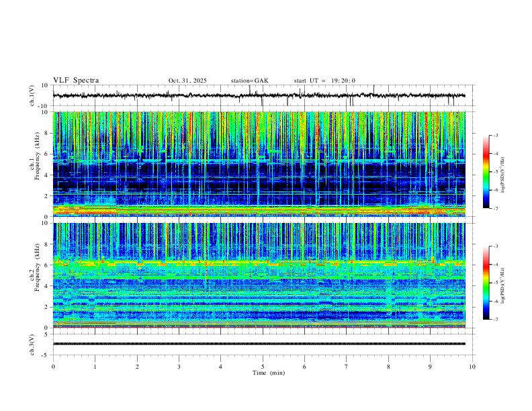Click time axis tick label "8"
Screen dimensions: 532x411
(388, 367)
